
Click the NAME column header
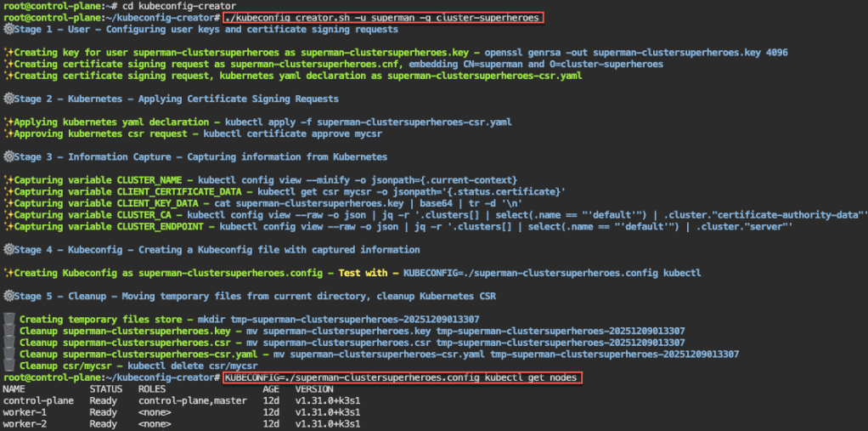[14, 388]
